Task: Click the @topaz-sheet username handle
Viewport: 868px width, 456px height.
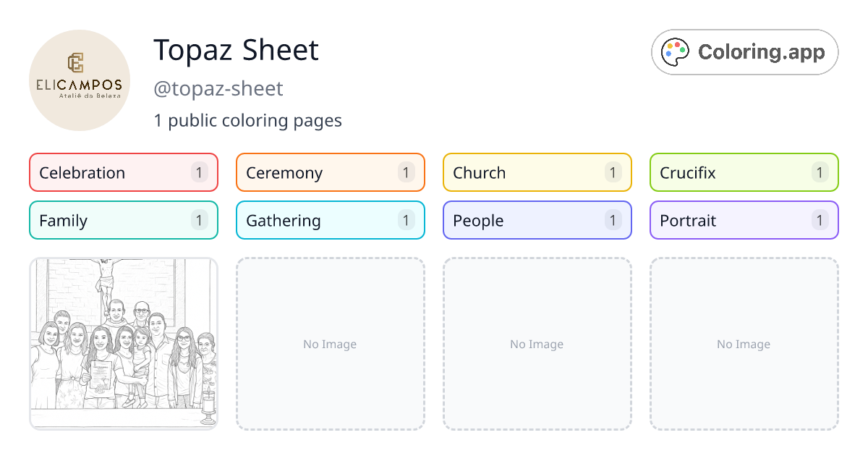Action: pos(218,88)
